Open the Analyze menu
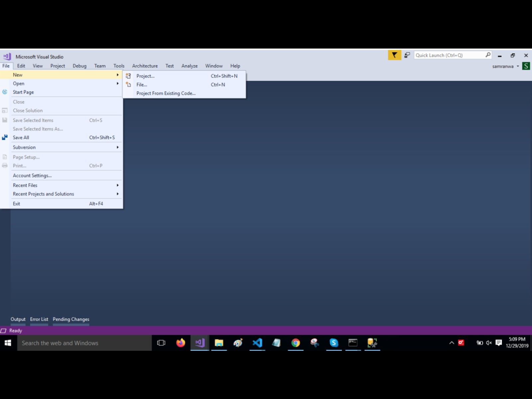The width and height of the screenshot is (532, 399). click(x=190, y=66)
